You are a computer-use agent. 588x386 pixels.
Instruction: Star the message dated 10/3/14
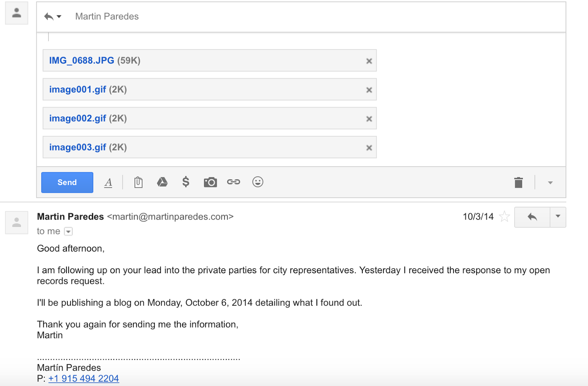tap(504, 217)
